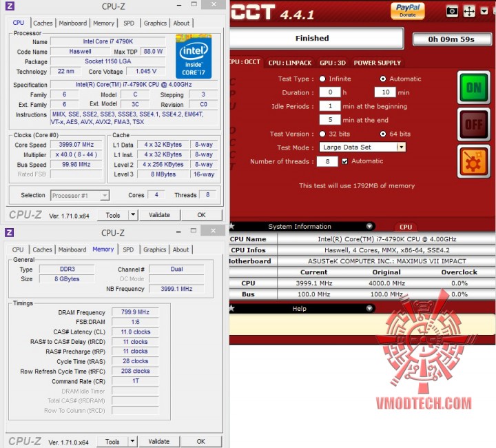Click Tools button in Memory CPU-Z window
The width and height of the screenshot is (496, 448).
point(112,441)
